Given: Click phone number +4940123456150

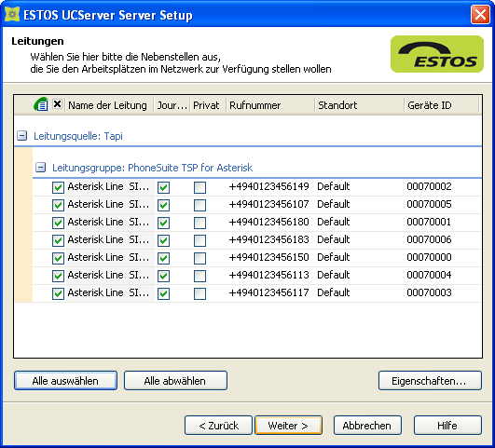Looking at the screenshot, I should [268, 257].
